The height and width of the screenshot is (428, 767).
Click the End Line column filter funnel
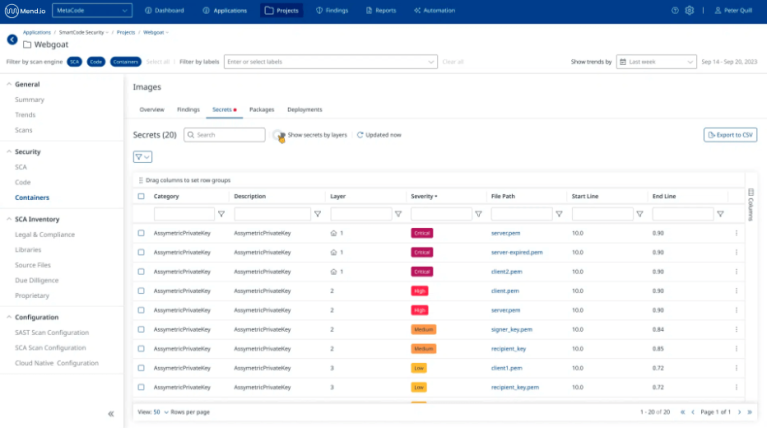pyautogui.click(x=720, y=214)
